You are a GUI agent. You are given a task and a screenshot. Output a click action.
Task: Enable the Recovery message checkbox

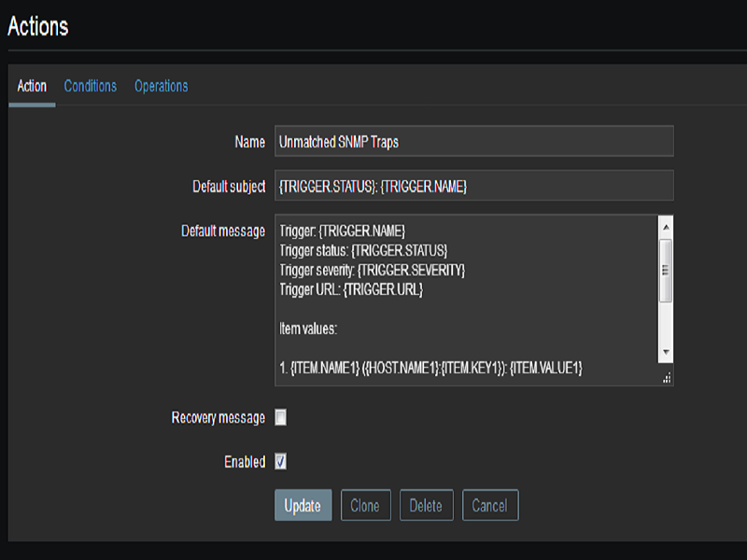pyautogui.click(x=280, y=417)
